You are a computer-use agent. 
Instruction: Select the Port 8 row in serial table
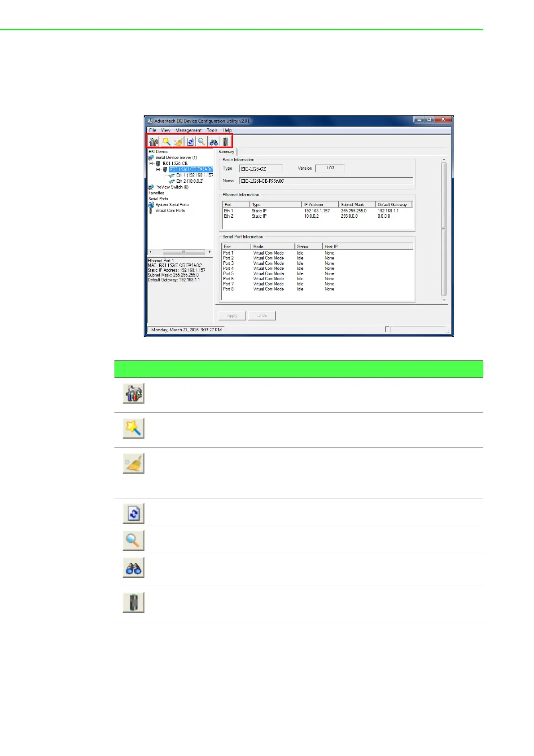tap(317, 289)
